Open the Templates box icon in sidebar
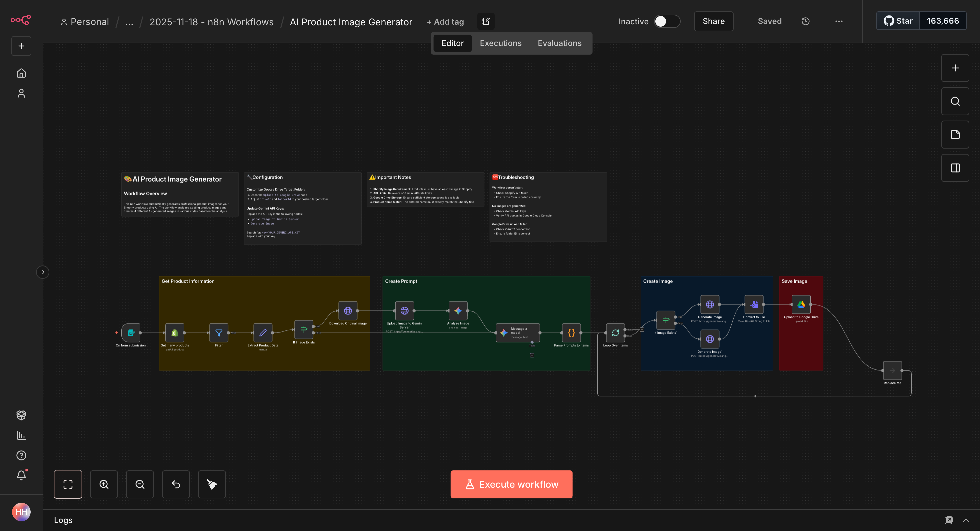This screenshot has height=531, width=980. [21, 415]
